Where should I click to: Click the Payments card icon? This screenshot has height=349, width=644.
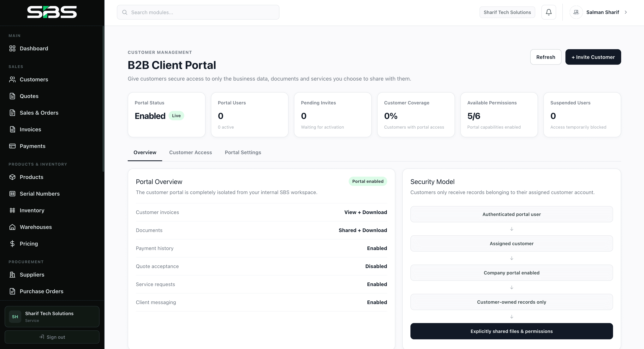[12, 146]
